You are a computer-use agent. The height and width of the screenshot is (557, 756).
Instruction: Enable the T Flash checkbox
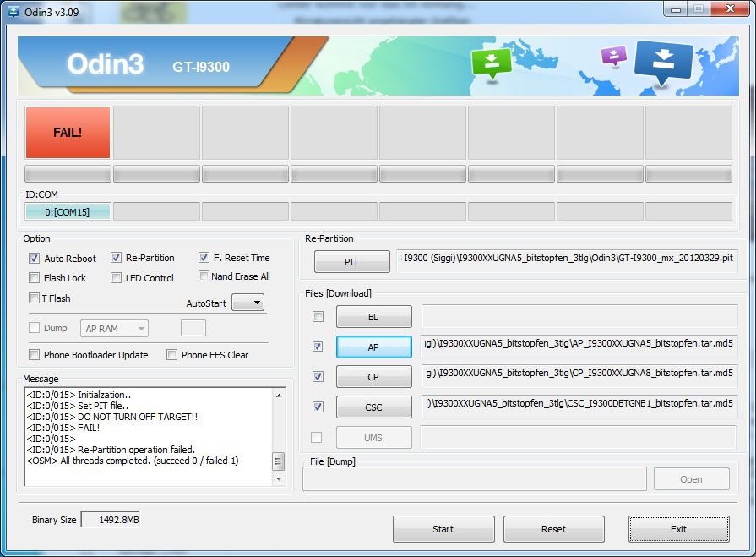coord(34,298)
